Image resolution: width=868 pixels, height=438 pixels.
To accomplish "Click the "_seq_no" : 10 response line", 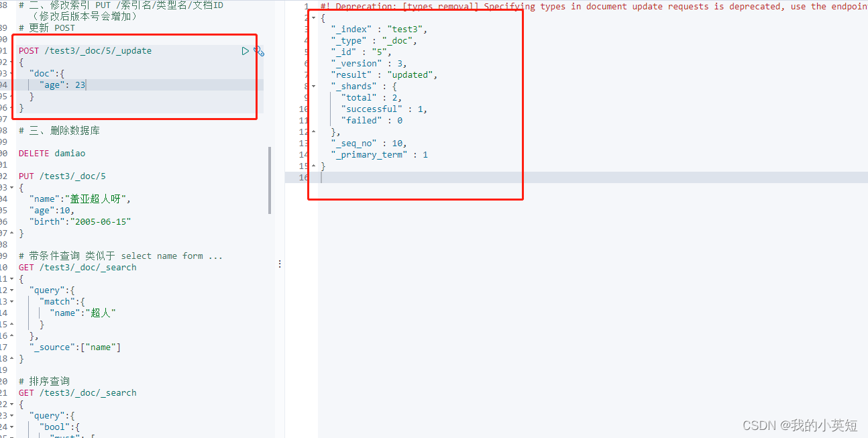I will coord(369,144).
